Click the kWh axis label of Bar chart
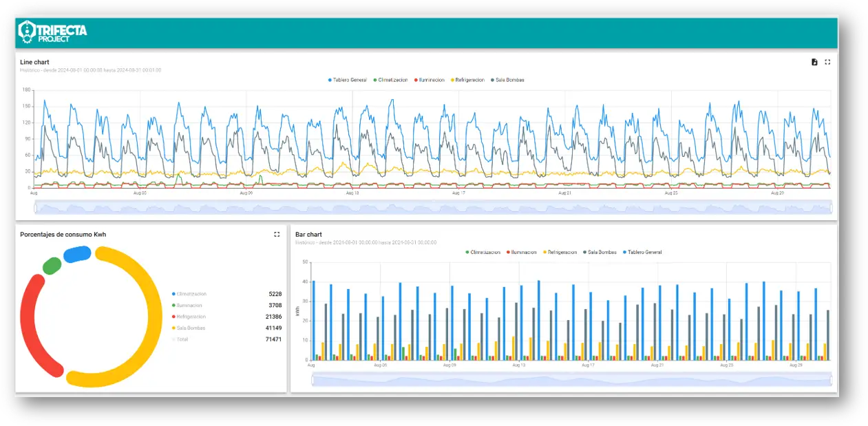 coord(298,311)
